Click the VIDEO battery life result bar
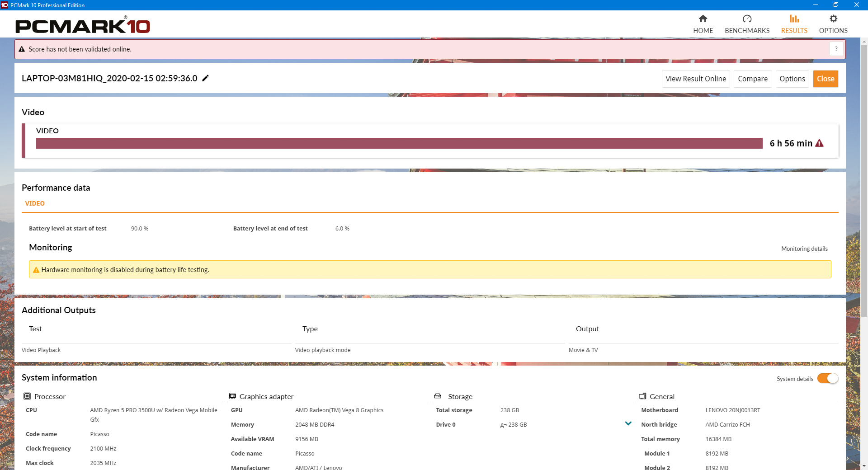This screenshot has height=470, width=868. pos(399,143)
